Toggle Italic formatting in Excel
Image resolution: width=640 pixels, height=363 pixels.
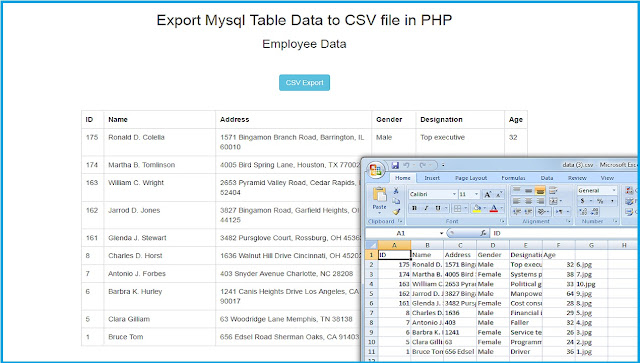point(426,208)
